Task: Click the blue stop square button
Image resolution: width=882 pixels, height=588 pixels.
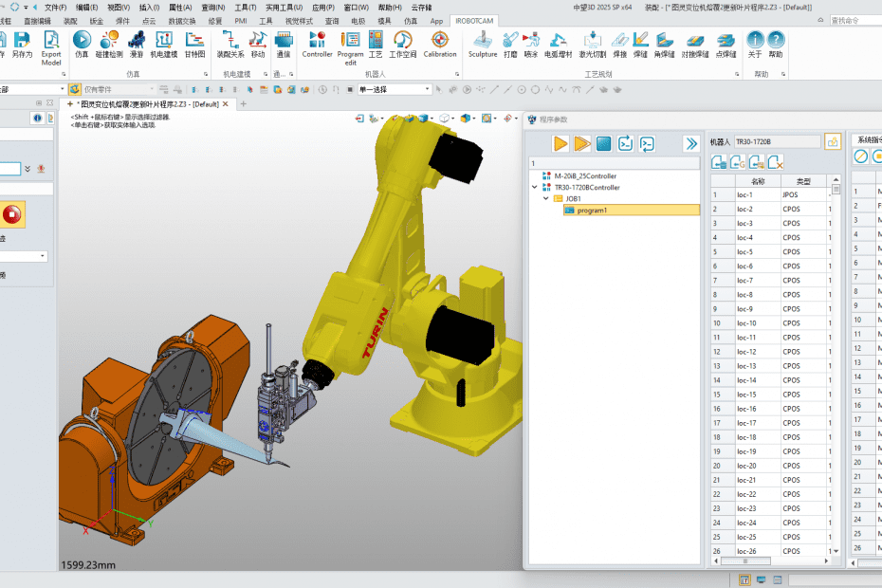Action: 603,143
